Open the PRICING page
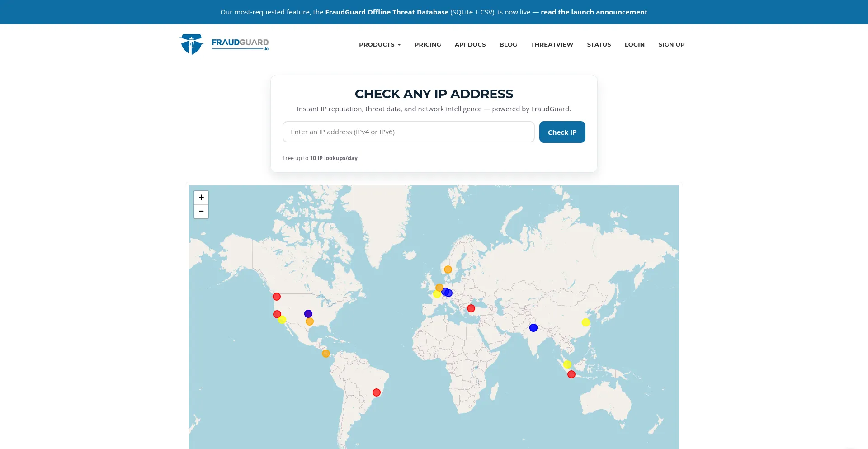Viewport: 868px width, 449px height. 427,44
